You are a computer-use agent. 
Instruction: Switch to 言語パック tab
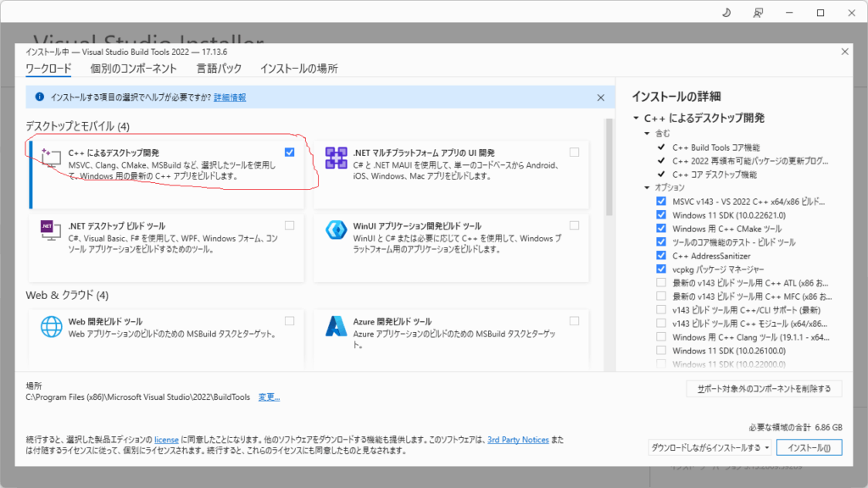(220, 69)
